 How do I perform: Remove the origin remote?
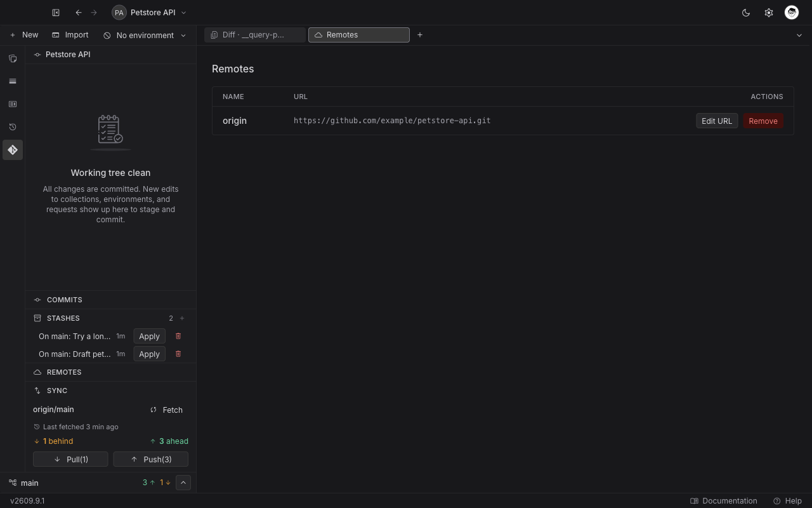click(763, 121)
